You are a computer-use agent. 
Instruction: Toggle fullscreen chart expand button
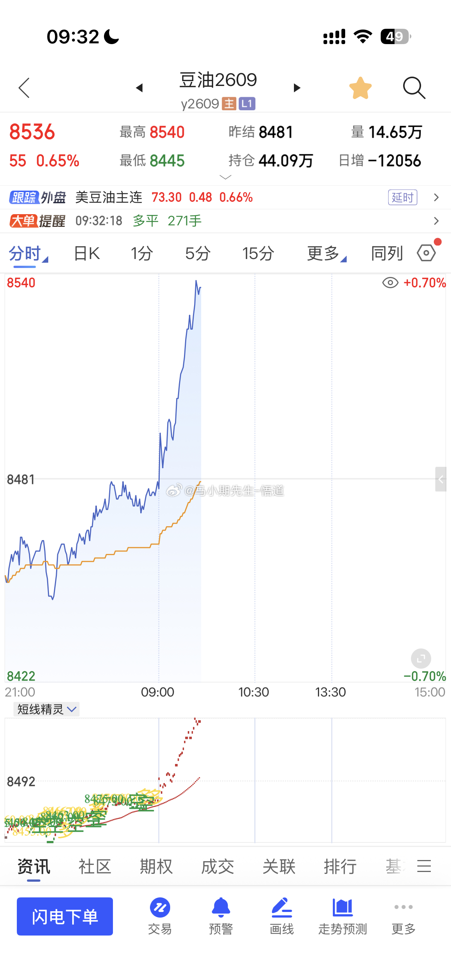(x=421, y=659)
